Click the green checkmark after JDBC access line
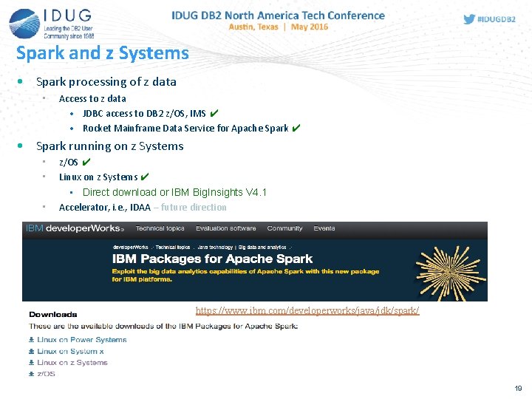Image resolution: width=532 pixels, height=399 pixels. point(214,113)
